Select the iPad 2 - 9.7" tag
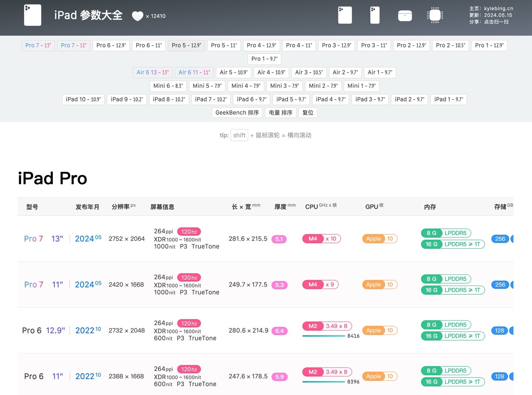The height and width of the screenshot is (395, 532). tap(409, 99)
